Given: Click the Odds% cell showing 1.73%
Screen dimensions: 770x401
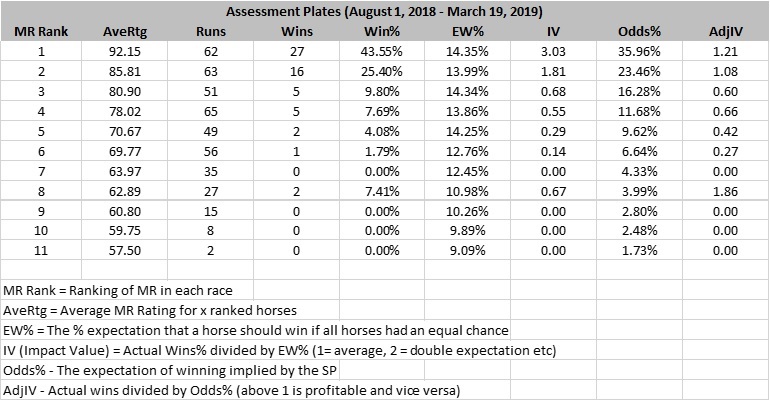Looking at the screenshot, I should tap(639, 250).
